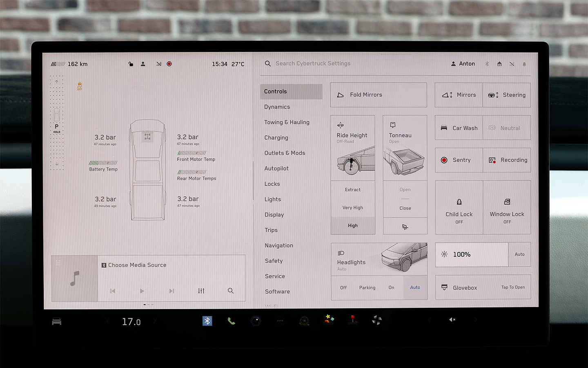The image size is (588, 368).
Task: Open Navigation settings
Action: pos(279,246)
